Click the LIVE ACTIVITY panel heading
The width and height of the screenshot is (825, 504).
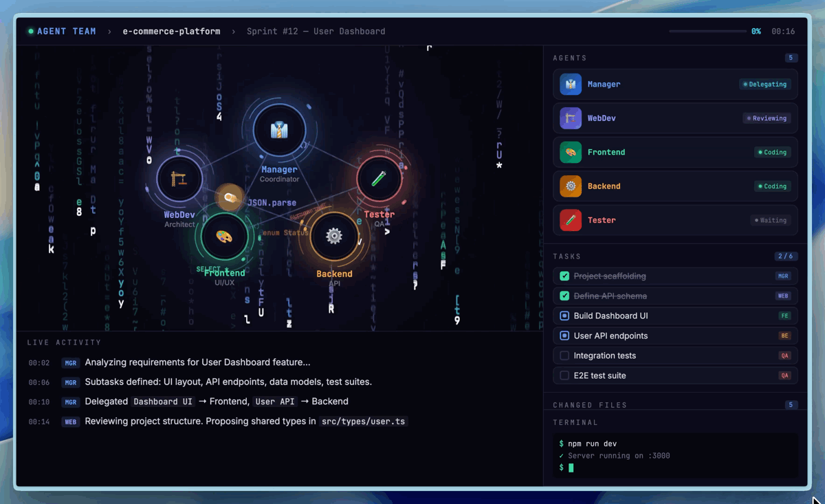(x=64, y=342)
